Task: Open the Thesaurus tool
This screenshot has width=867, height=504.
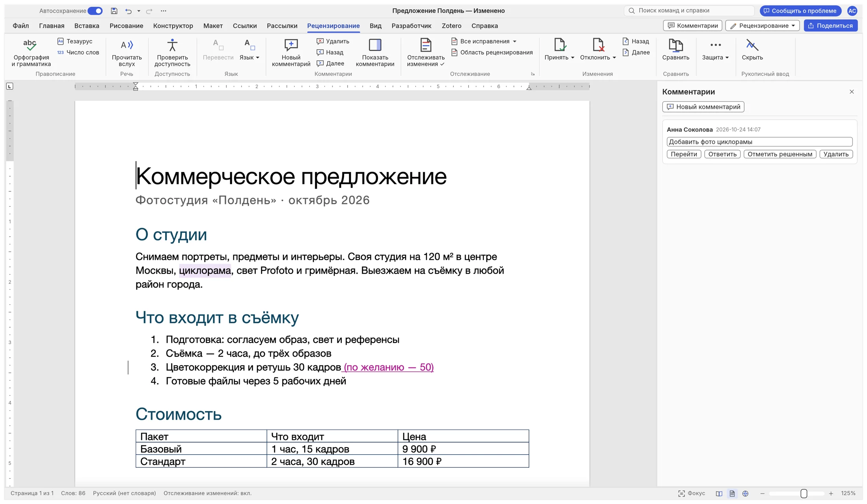Action: click(x=75, y=41)
